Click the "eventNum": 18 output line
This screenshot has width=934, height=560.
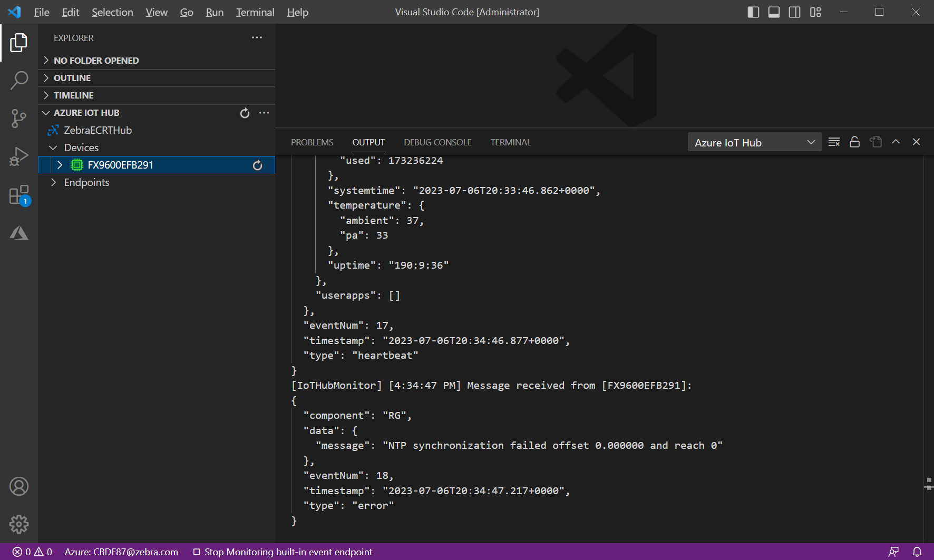348,476
